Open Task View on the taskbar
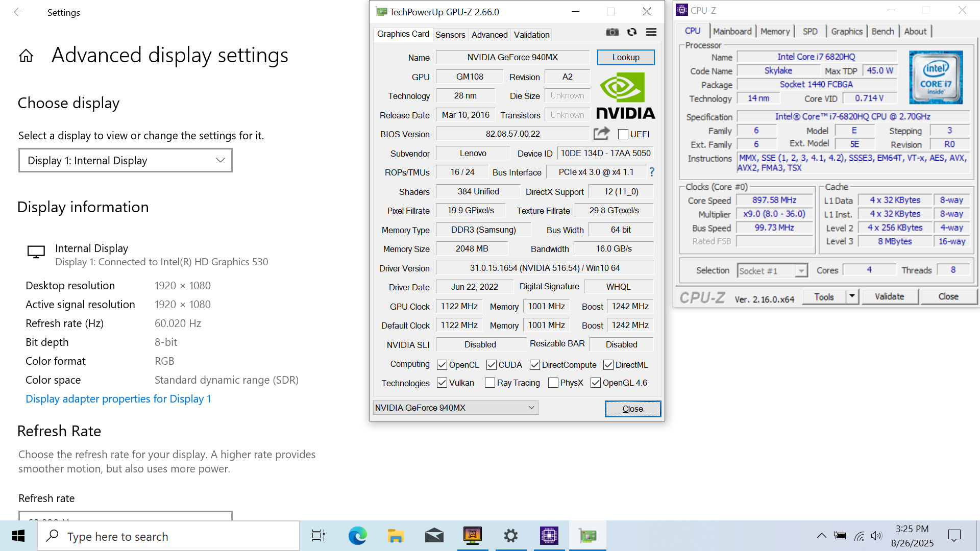980x551 pixels. pyautogui.click(x=318, y=536)
